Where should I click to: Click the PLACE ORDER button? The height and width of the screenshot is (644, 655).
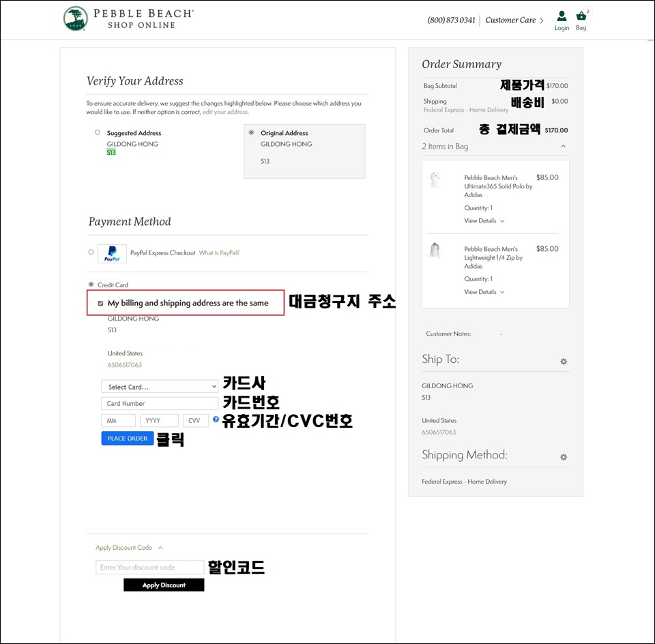click(128, 439)
